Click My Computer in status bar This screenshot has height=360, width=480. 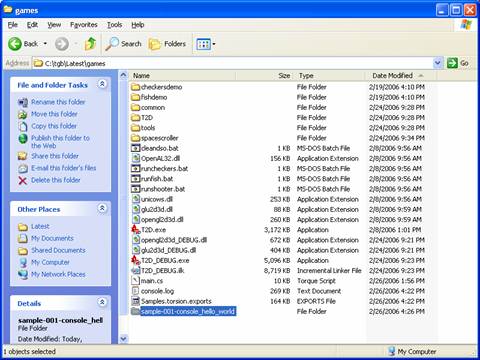pos(412,352)
